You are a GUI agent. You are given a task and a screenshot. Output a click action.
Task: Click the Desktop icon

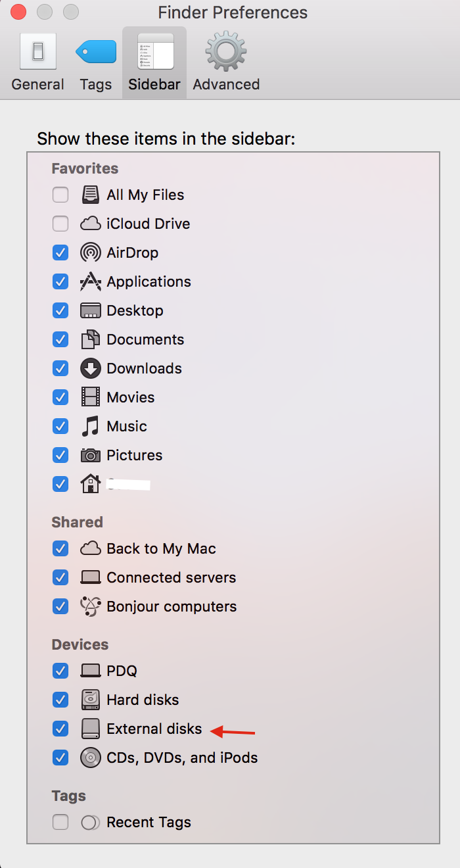pos(91,310)
